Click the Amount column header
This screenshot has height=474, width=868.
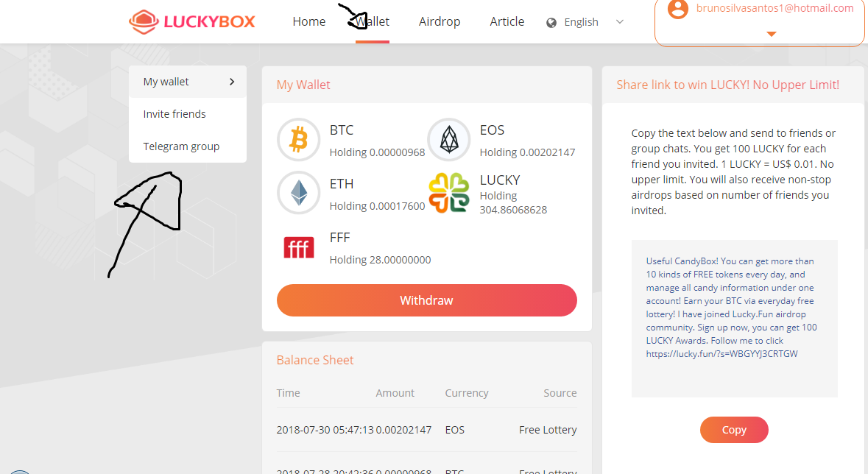[395, 393]
